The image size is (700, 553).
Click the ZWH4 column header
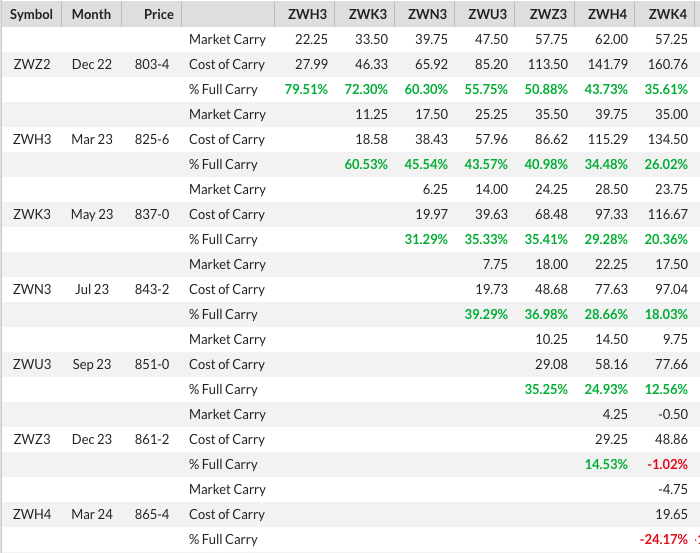coord(607,14)
